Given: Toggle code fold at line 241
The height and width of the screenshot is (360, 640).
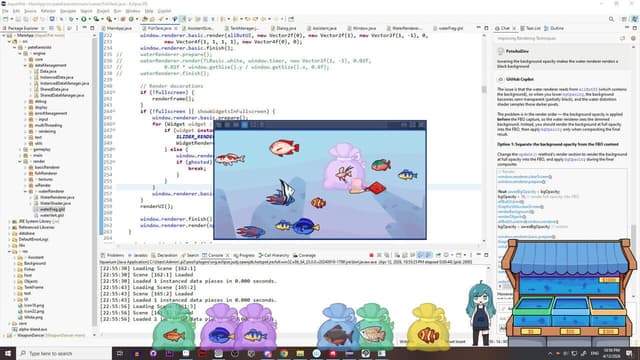Looking at the screenshot, I should point(114,92).
